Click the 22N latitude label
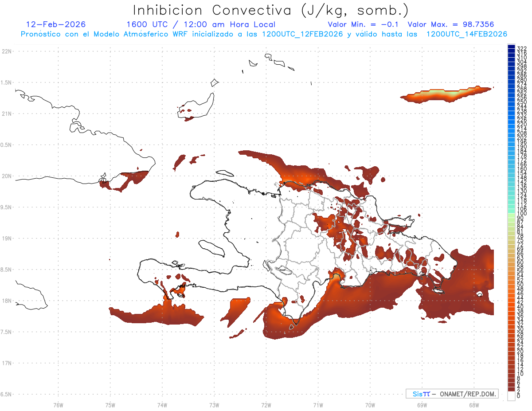Image resolution: width=532 pixels, height=411 pixels. (x=6, y=51)
